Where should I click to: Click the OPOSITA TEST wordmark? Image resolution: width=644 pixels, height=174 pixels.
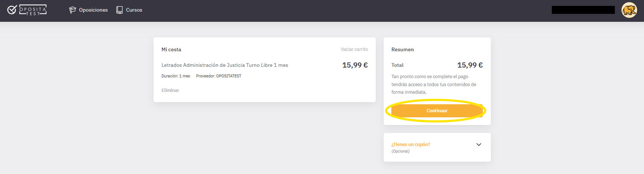33,10
